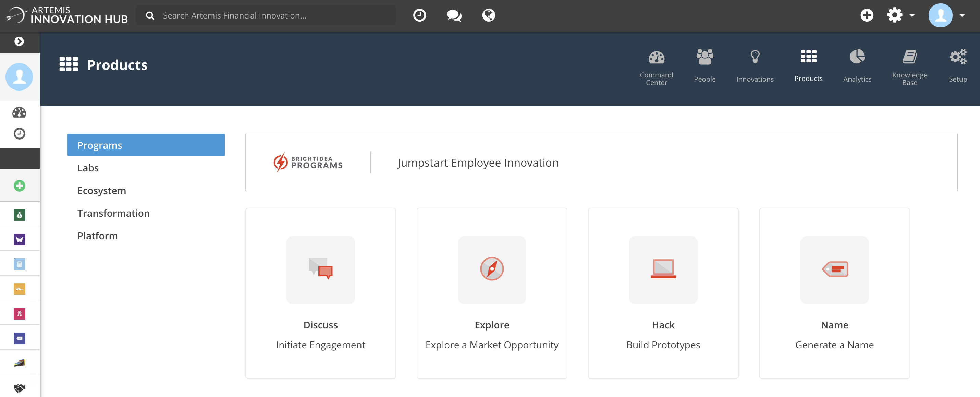Open the Explore card title
980x397 pixels.
point(492,325)
